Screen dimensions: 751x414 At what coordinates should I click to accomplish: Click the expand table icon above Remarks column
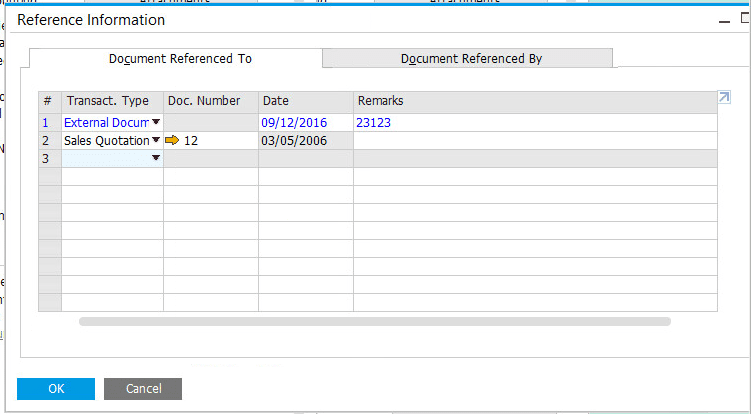(x=724, y=97)
